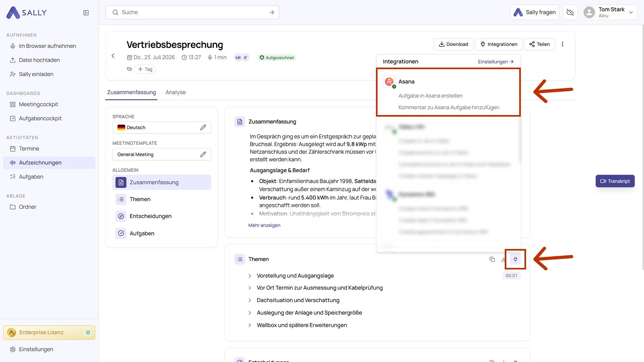Copy the Themen section with the copy icon
Screen dimensions: 644x362
(x=492, y=259)
